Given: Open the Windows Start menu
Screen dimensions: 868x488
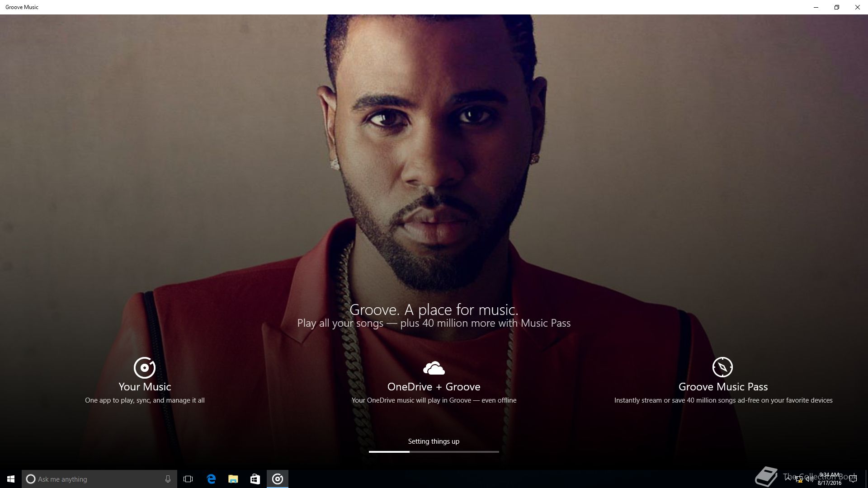Looking at the screenshot, I should (11, 479).
